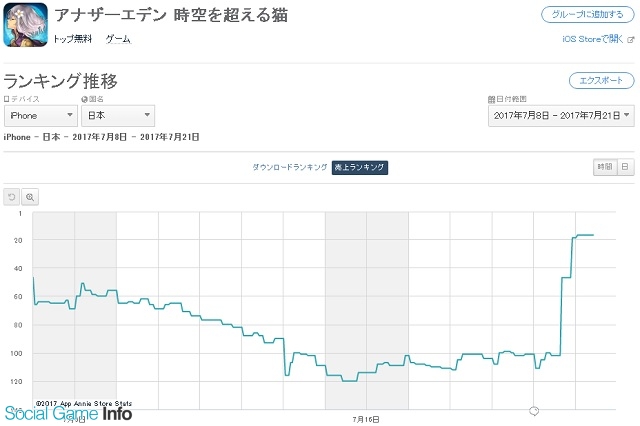Click the エクスポート button
The height and width of the screenshot is (426, 640).
(x=602, y=80)
